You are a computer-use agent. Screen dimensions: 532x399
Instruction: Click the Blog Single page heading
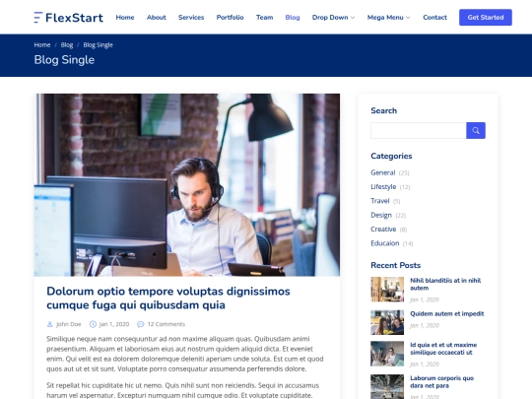click(64, 60)
